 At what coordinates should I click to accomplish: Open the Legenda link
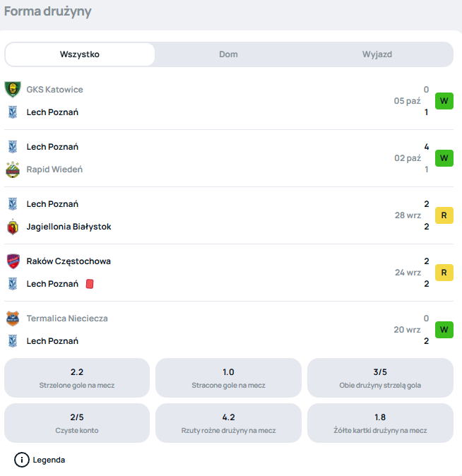point(49,460)
